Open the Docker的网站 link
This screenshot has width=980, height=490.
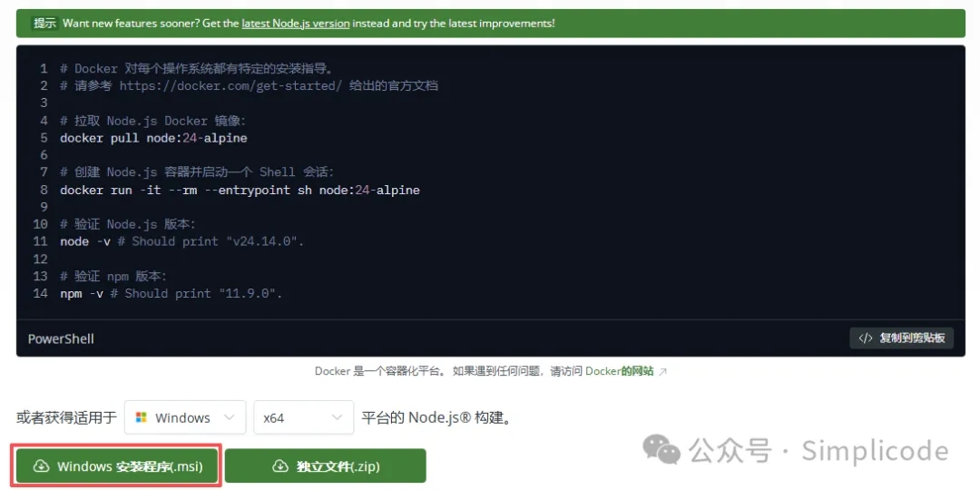pyautogui.click(x=620, y=371)
